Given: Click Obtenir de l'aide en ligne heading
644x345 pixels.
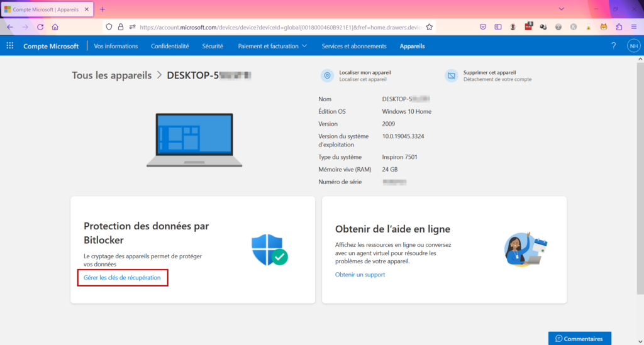Looking at the screenshot, I should 392,229.
